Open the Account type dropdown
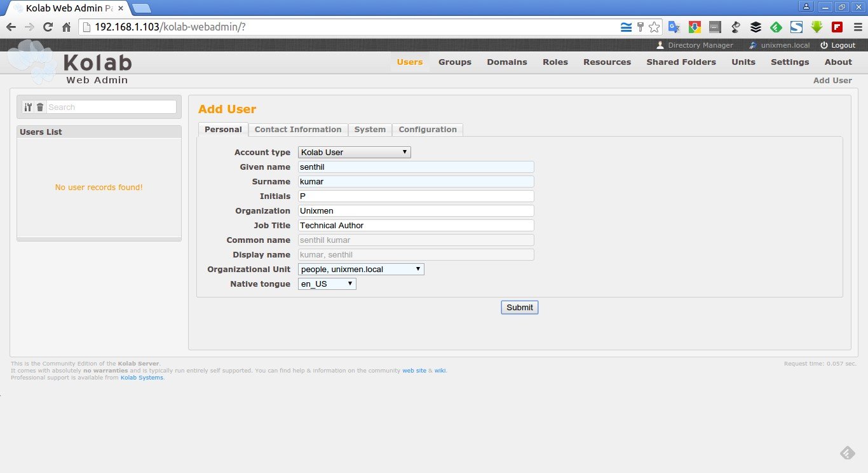 [x=355, y=153]
